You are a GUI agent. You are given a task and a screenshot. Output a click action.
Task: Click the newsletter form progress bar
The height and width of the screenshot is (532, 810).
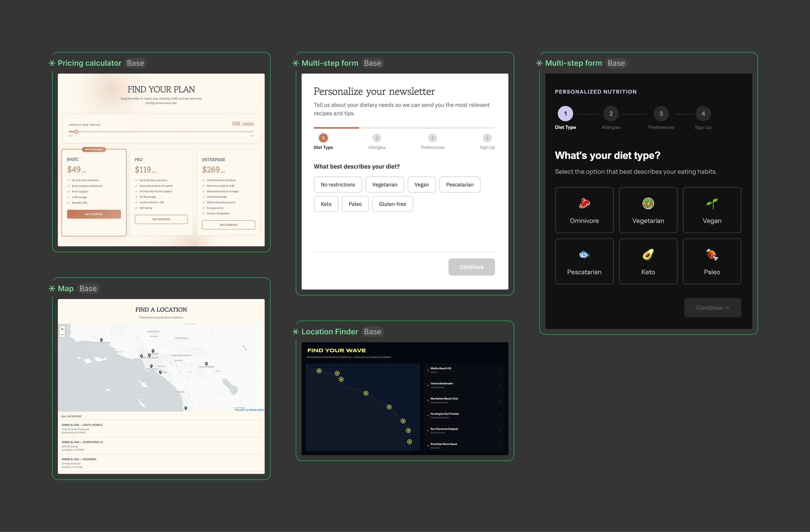click(x=404, y=128)
